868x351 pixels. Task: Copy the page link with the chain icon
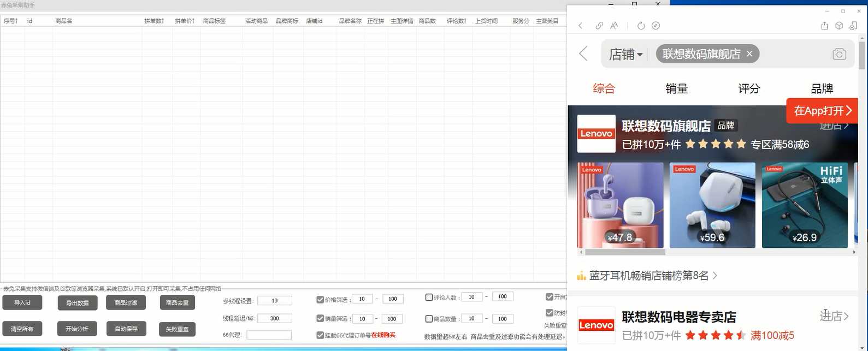pos(599,26)
